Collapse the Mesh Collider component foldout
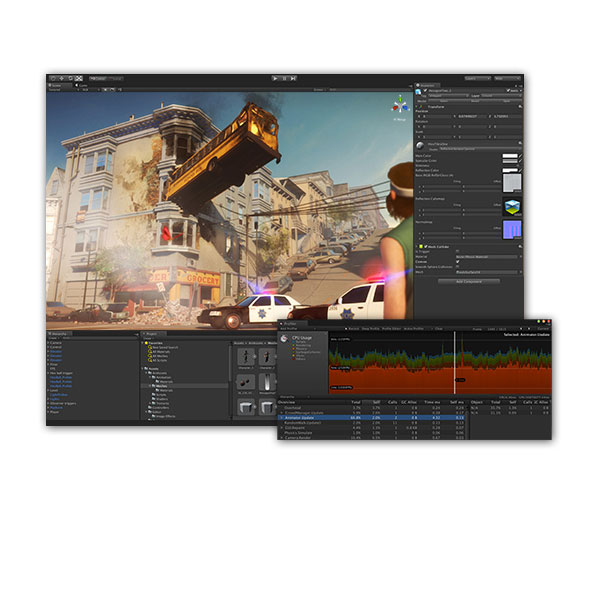The height and width of the screenshot is (600, 600). coord(417,247)
